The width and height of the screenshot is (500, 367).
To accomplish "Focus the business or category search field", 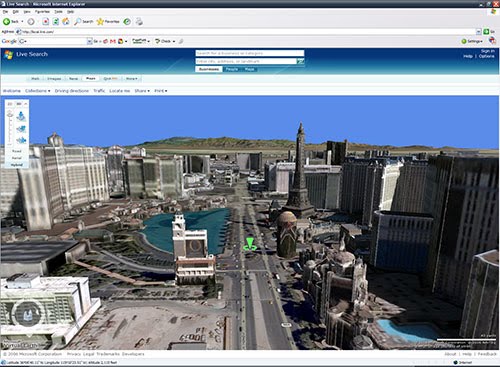I will click(x=250, y=53).
